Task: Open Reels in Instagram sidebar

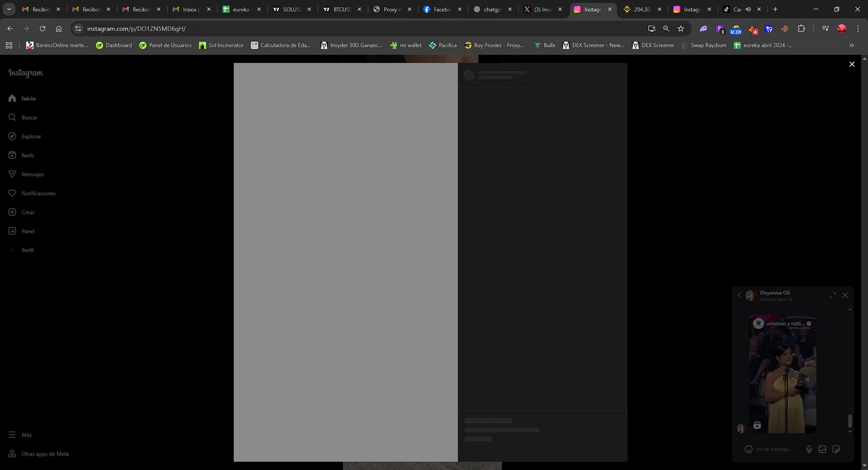Action: click(21, 156)
